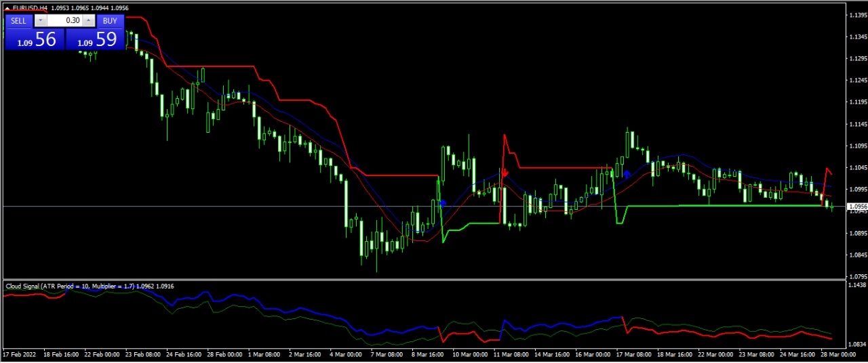Select the red down-arrow sell signal
The image size is (868, 363).
pyautogui.click(x=505, y=173)
